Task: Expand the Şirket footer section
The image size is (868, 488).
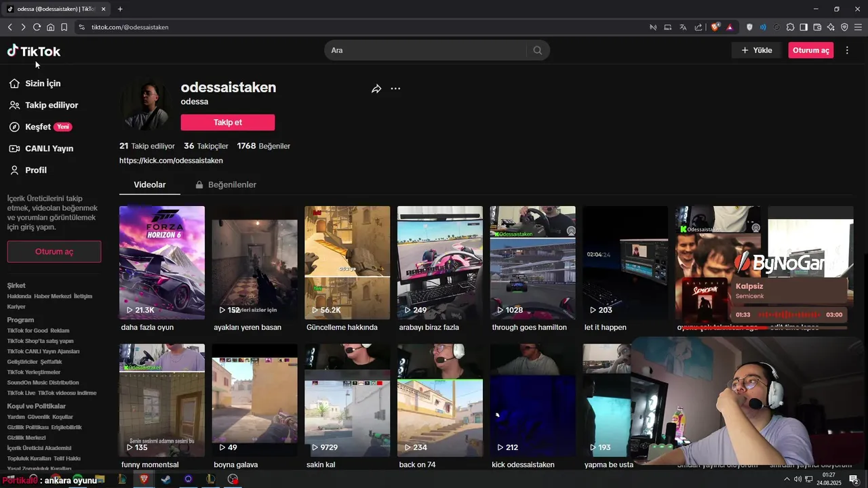Action: point(16,285)
